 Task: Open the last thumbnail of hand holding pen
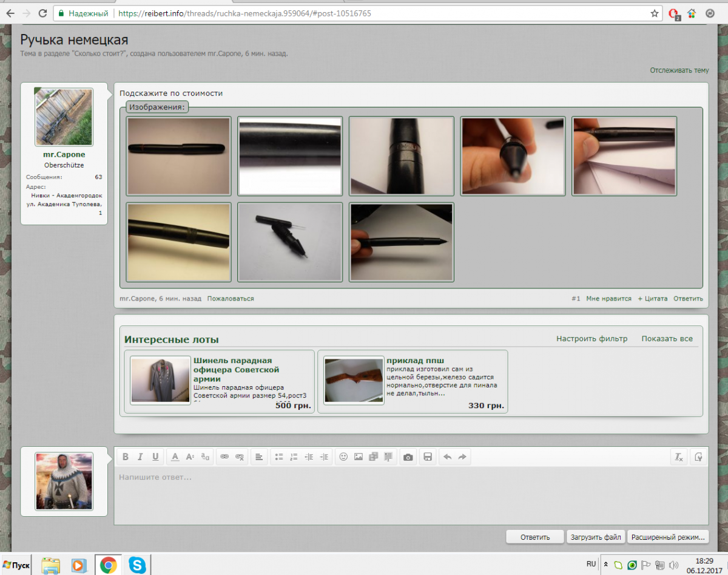[402, 242]
